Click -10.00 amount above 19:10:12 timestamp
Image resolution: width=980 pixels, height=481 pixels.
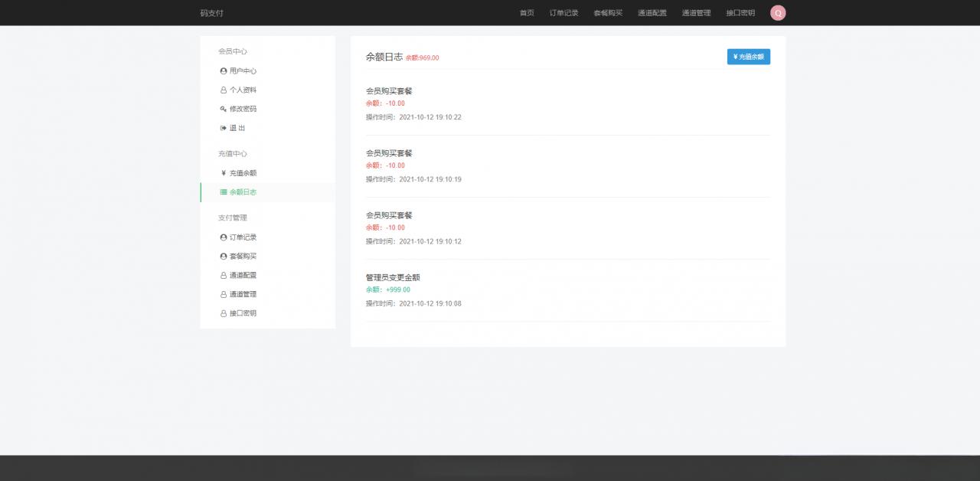click(x=395, y=227)
